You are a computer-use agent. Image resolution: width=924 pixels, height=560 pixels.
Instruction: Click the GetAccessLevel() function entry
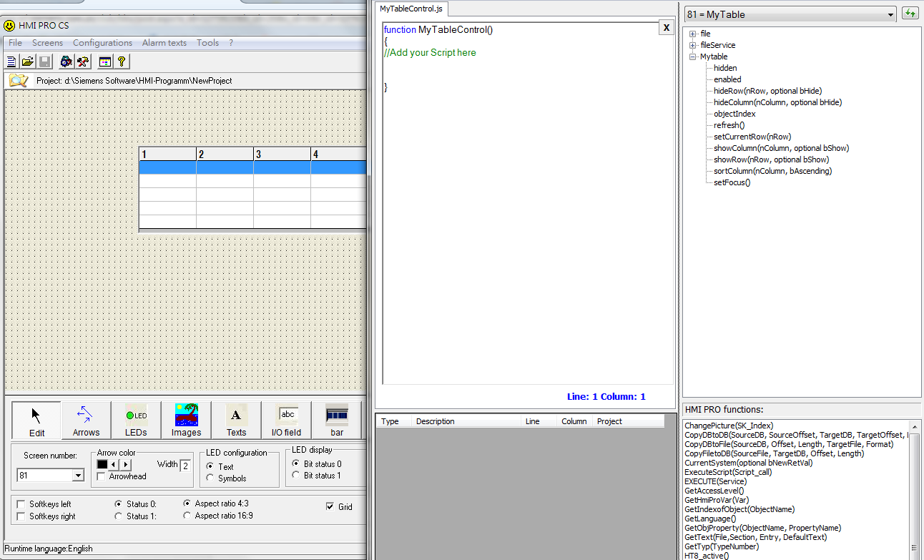[714, 491]
